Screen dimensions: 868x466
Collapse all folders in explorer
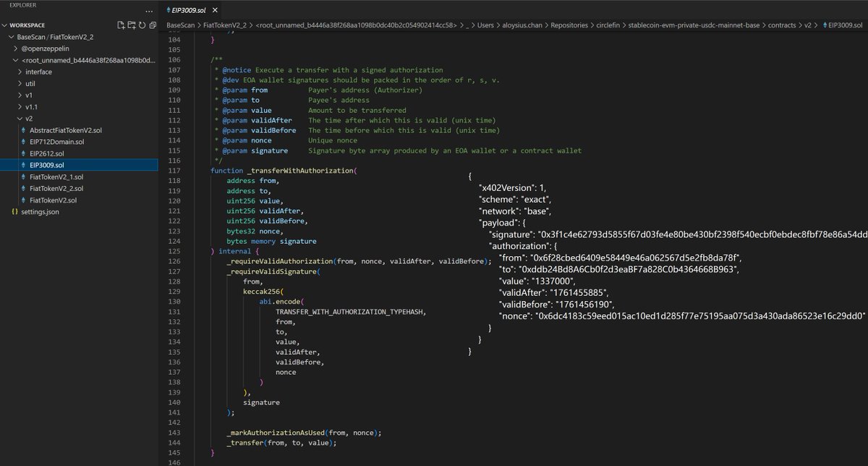click(x=153, y=25)
